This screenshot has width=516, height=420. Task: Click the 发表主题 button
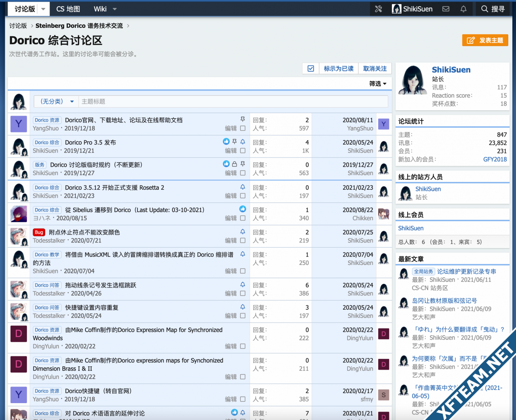[x=485, y=40]
